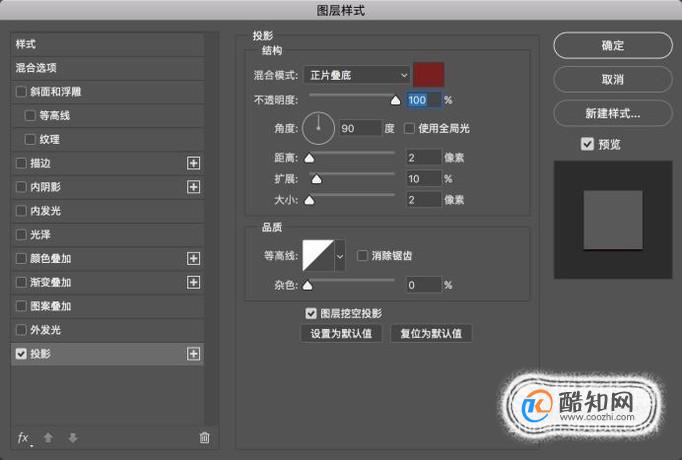Click the style preview thumbnail
This screenshot has height=460, width=682.
[x=613, y=220]
